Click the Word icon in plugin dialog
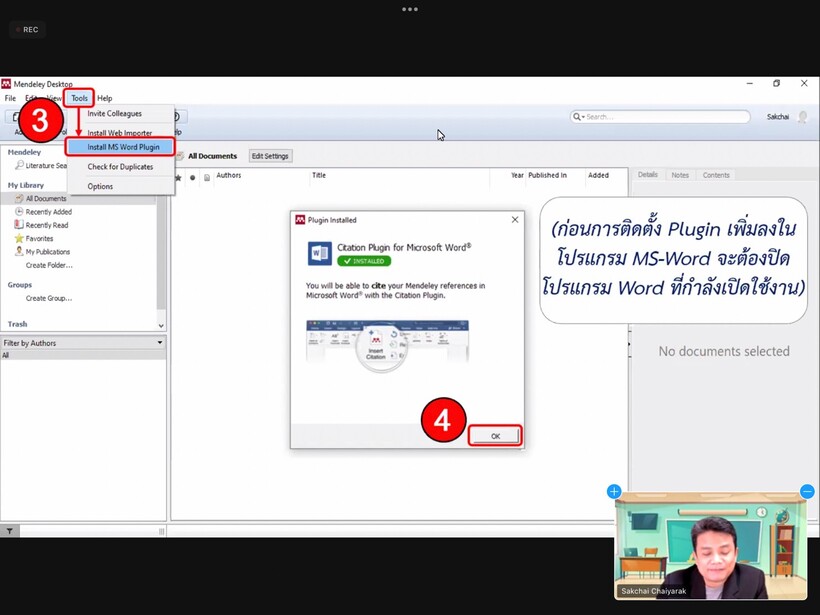Viewport: 820px width, 615px height. pyautogui.click(x=320, y=254)
